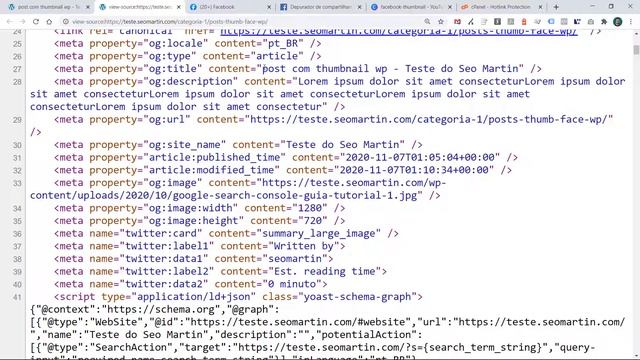Viewport: 640px width, 360px height.
Task: Close the view-source tab
Action: tap(178, 7)
